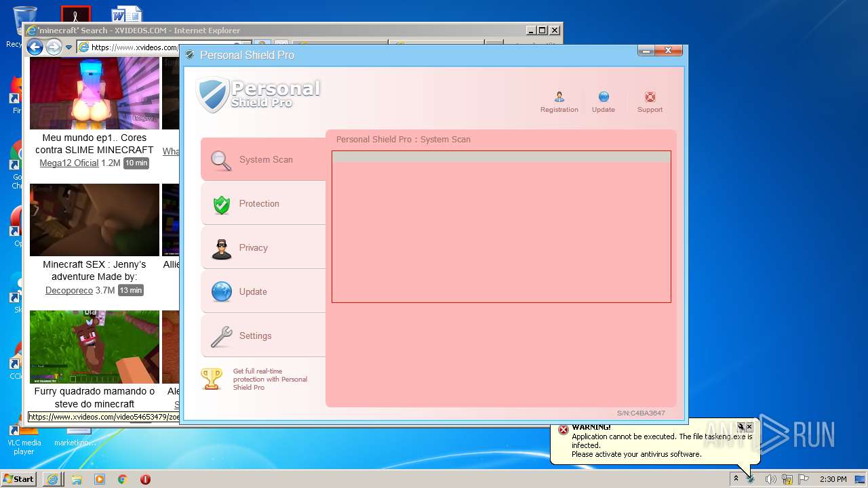Open the Privacy sidebar tab
The image size is (868, 488).
tap(263, 247)
